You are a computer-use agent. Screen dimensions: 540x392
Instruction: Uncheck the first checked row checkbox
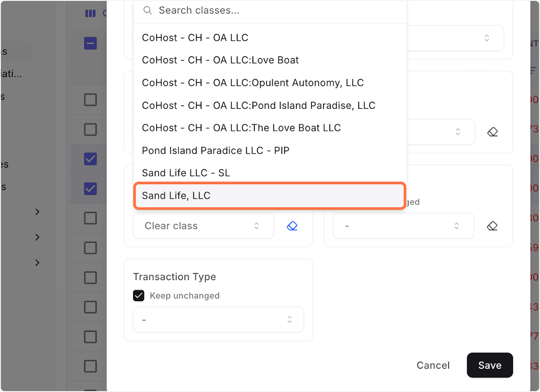pyautogui.click(x=90, y=159)
